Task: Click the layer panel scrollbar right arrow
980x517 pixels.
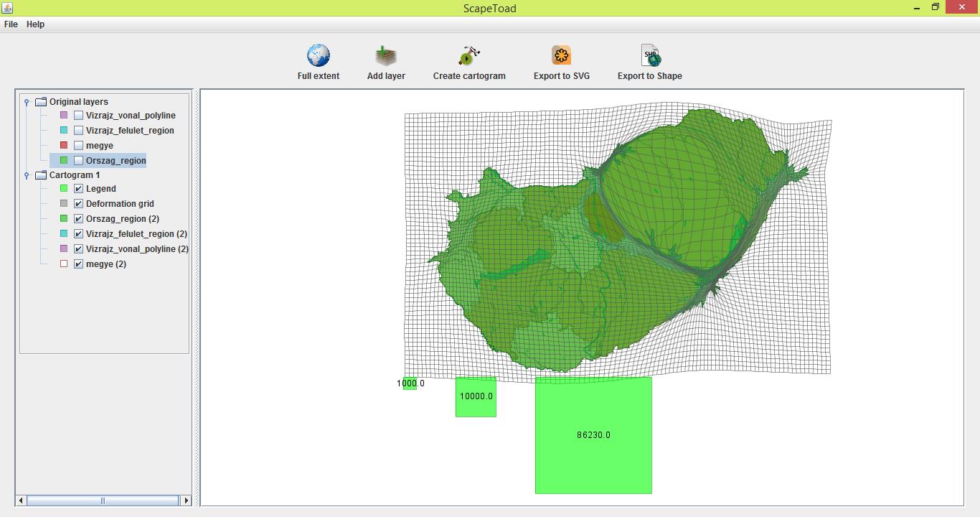Action: (x=187, y=500)
